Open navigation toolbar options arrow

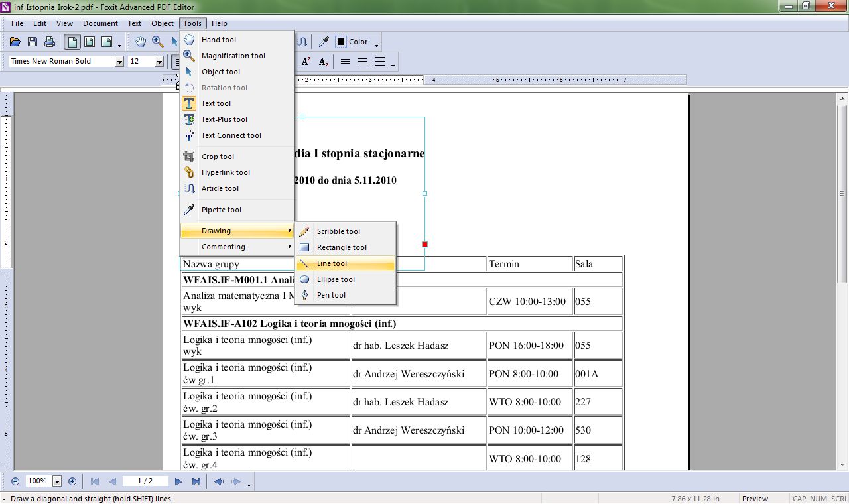point(249,485)
